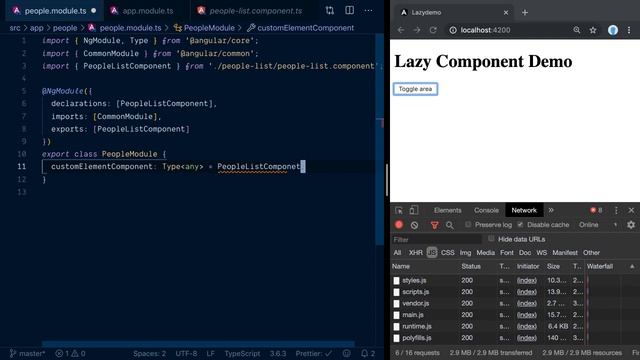The image size is (640, 360).
Task: Clear the network log
Action: [x=414, y=225]
